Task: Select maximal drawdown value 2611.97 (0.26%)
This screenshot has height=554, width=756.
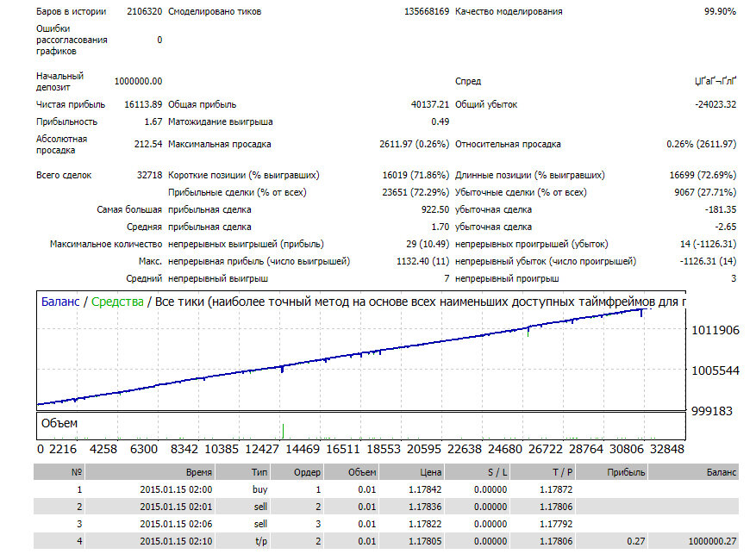Action: (x=414, y=144)
